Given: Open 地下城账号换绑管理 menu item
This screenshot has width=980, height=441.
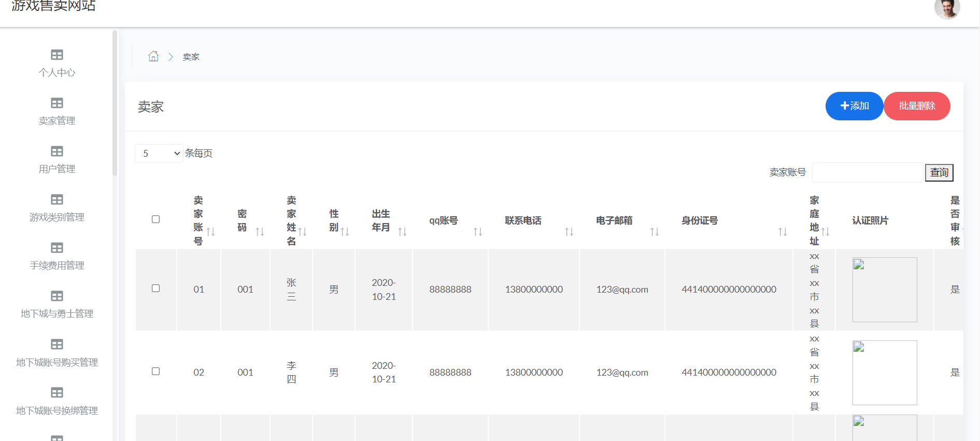Looking at the screenshot, I should [57, 410].
